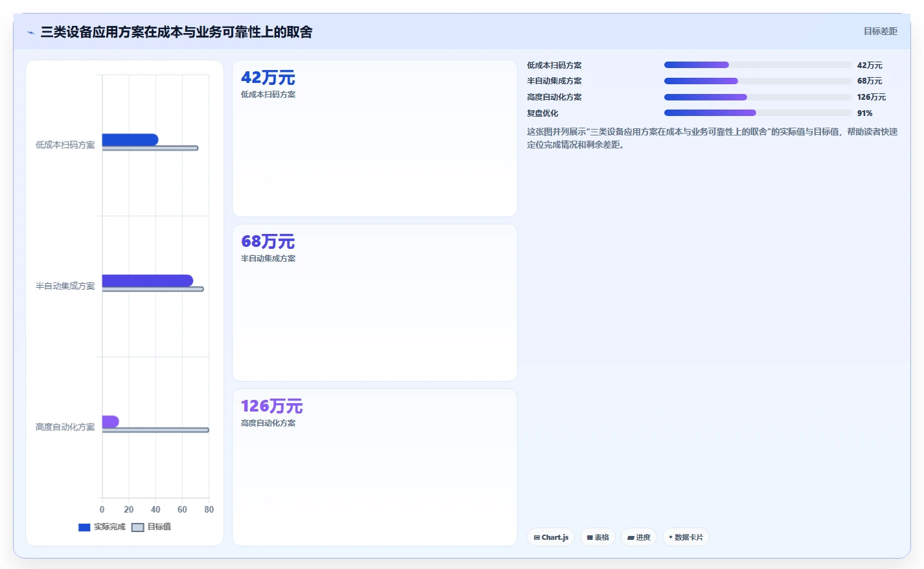Image resolution: width=924 pixels, height=569 pixels.
Task: Click the gray target bar for 高度自动化方案
Action: pos(156,430)
